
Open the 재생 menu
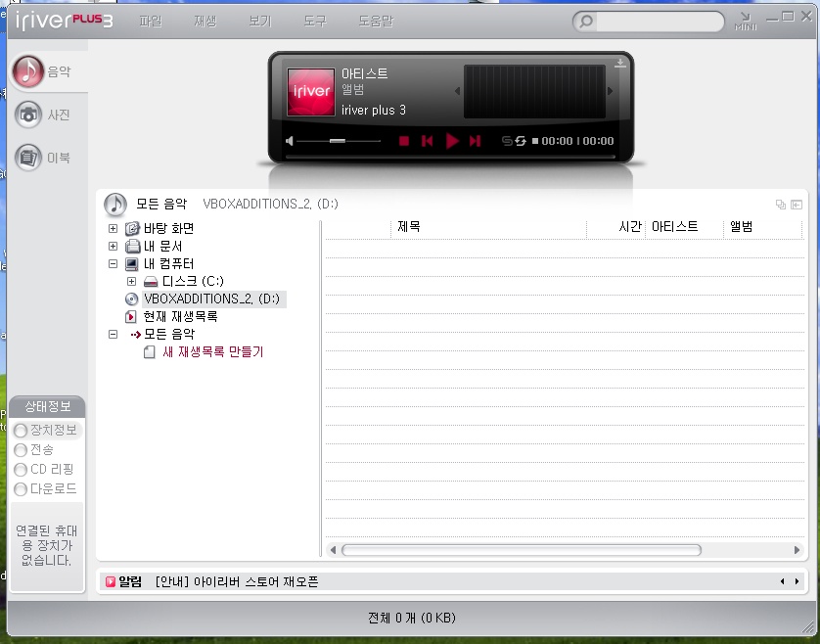205,22
